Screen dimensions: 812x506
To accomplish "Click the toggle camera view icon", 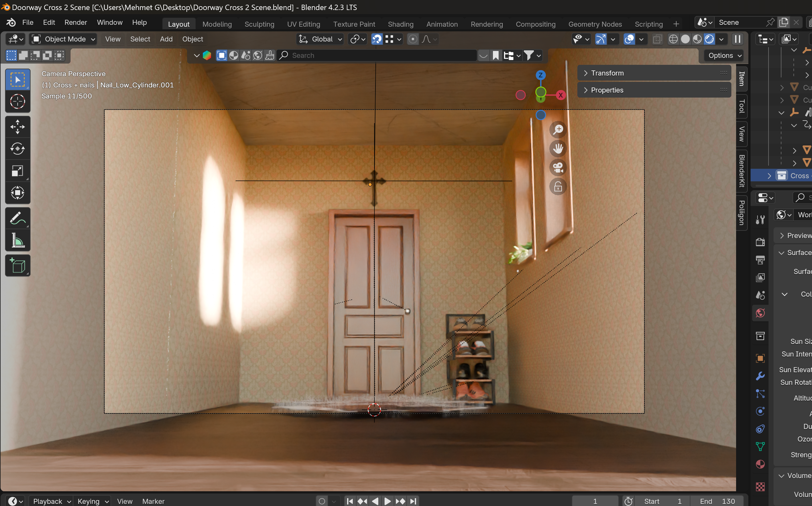I will (558, 168).
